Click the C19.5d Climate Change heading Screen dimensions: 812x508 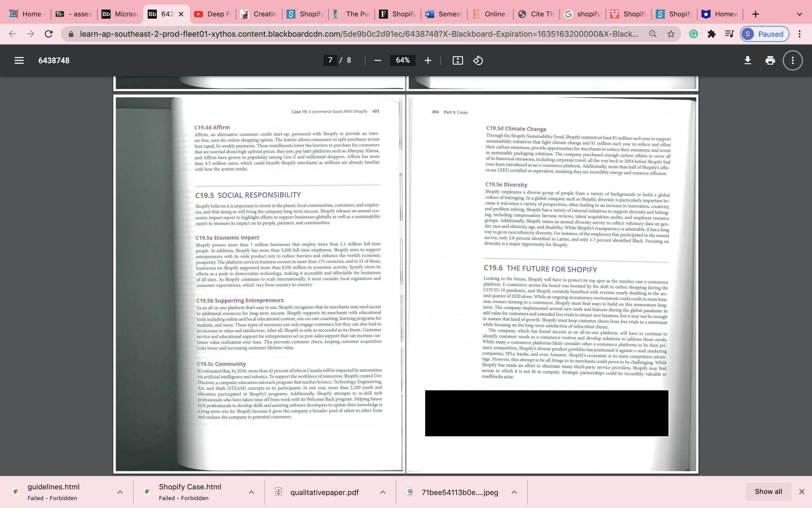[x=516, y=129]
